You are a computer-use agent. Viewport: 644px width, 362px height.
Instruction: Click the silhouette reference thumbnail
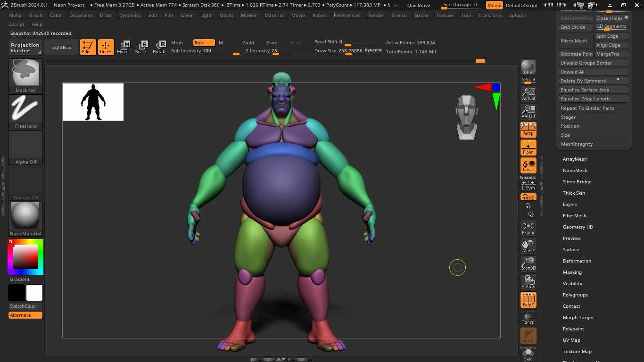93,102
